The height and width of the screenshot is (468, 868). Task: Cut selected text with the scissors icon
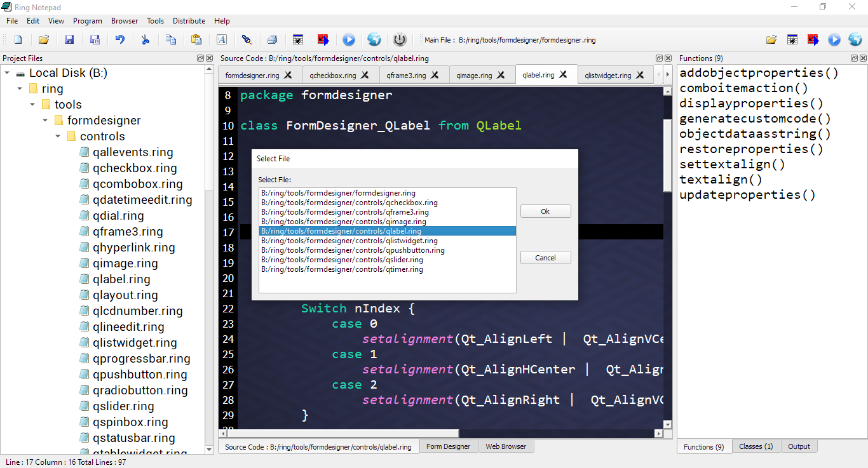point(146,39)
